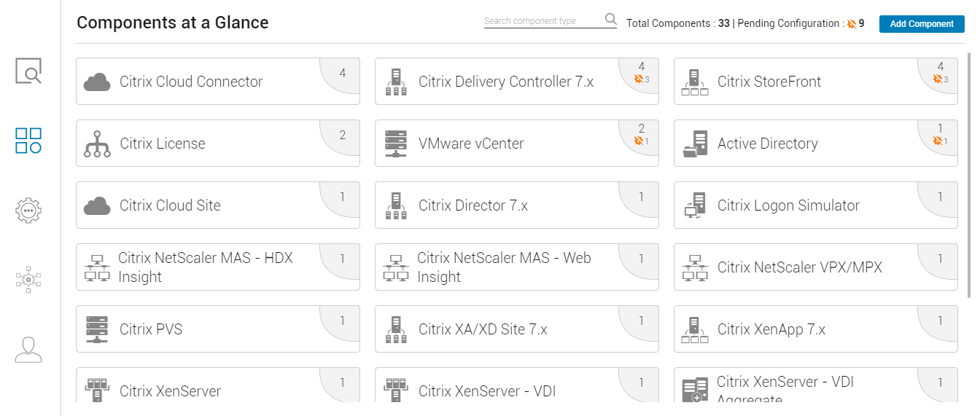The height and width of the screenshot is (416, 980).
Task: Select the Citrix PVS label
Action: [151, 329]
